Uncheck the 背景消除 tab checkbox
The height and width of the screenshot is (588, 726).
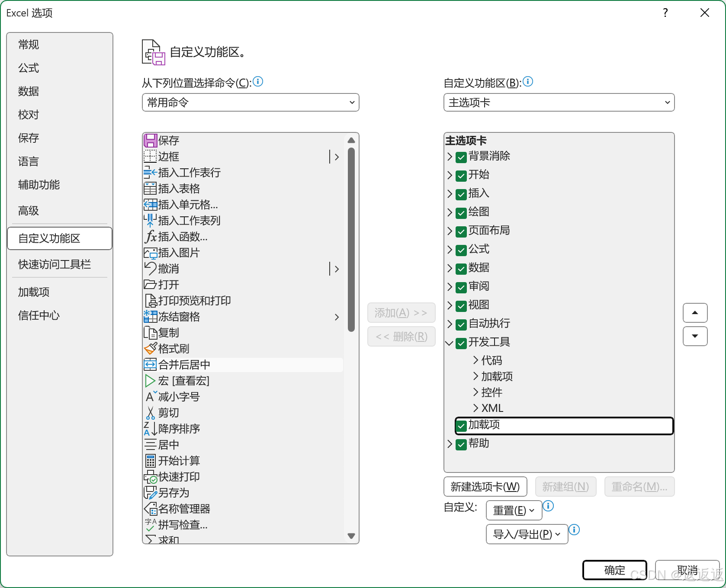click(x=461, y=157)
